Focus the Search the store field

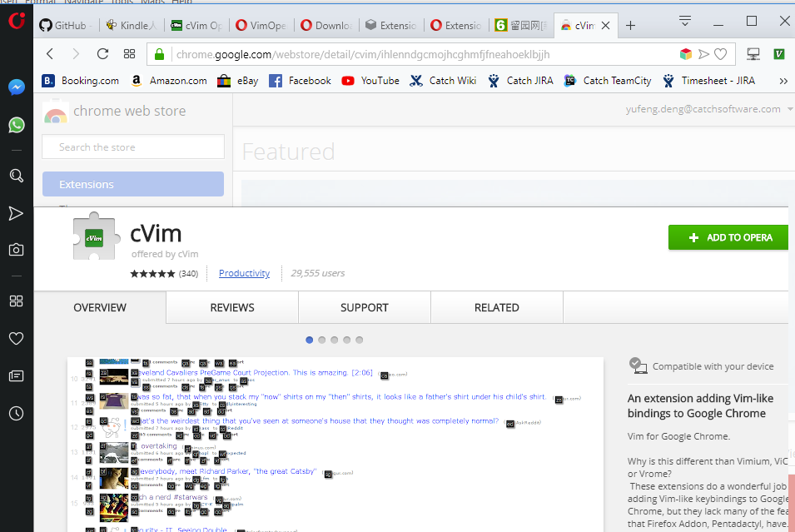click(133, 147)
